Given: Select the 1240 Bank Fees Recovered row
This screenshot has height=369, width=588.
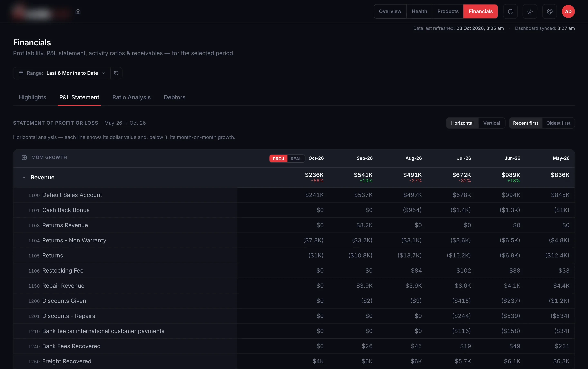Looking at the screenshot, I should (294, 347).
